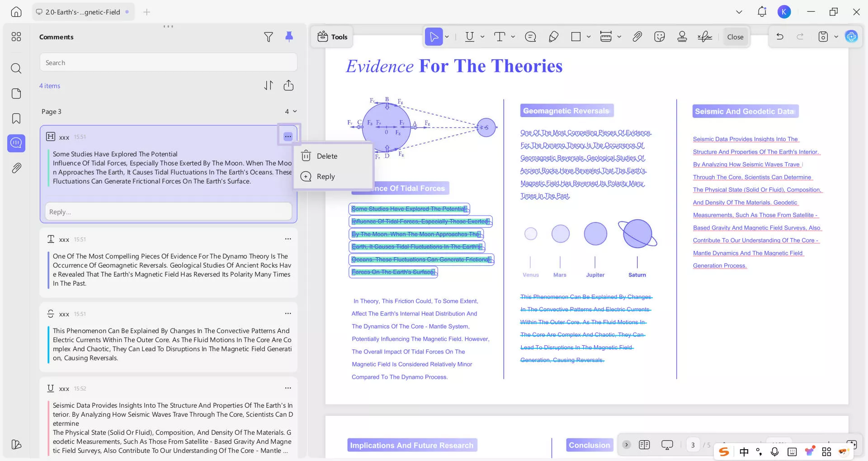Screen dimensions: 868x461
Task: Sort the comments list
Action: point(269,85)
